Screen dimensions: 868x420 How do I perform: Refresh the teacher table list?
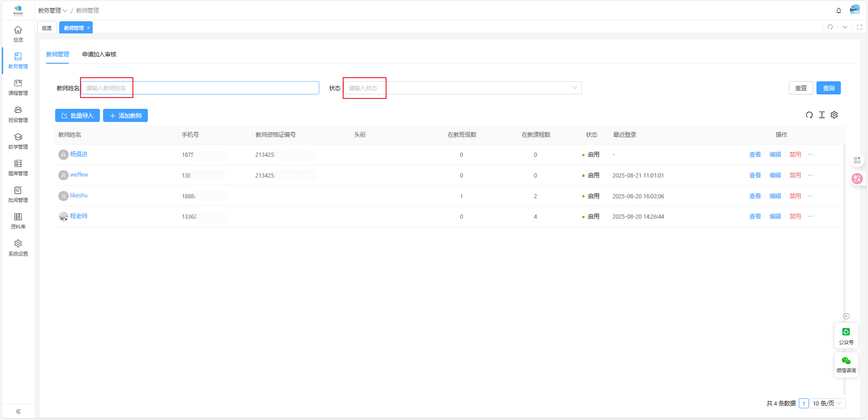point(809,115)
